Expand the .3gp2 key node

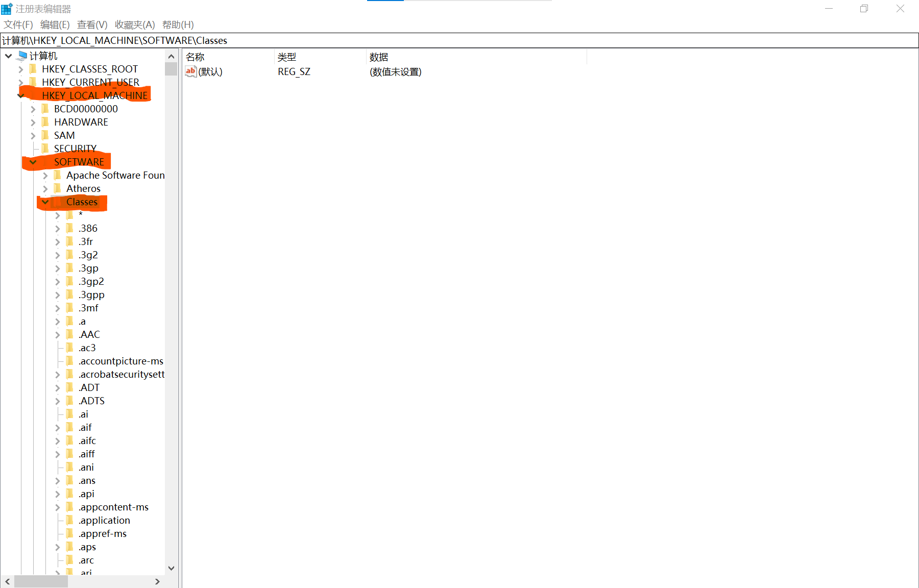[x=58, y=281]
